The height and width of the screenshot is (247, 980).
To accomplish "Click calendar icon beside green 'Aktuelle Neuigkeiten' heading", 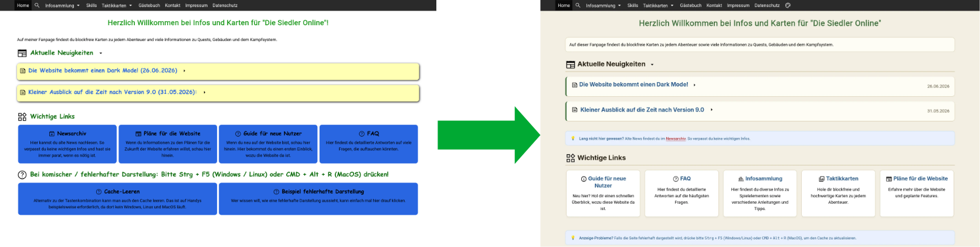I will tap(22, 53).
